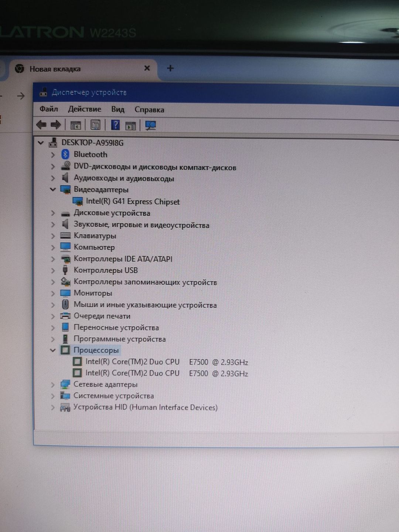Click the disk drive icon beside Дисковые устройства
Viewport: 399px width, 532px height.
[x=65, y=214]
